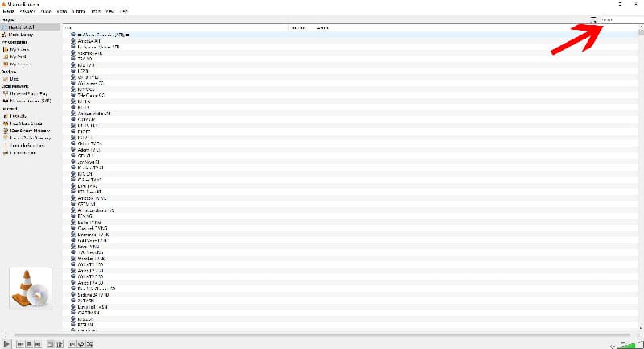The image size is (644, 349).
Task: Select the GTV GH row
Action: click(x=350, y=156)
